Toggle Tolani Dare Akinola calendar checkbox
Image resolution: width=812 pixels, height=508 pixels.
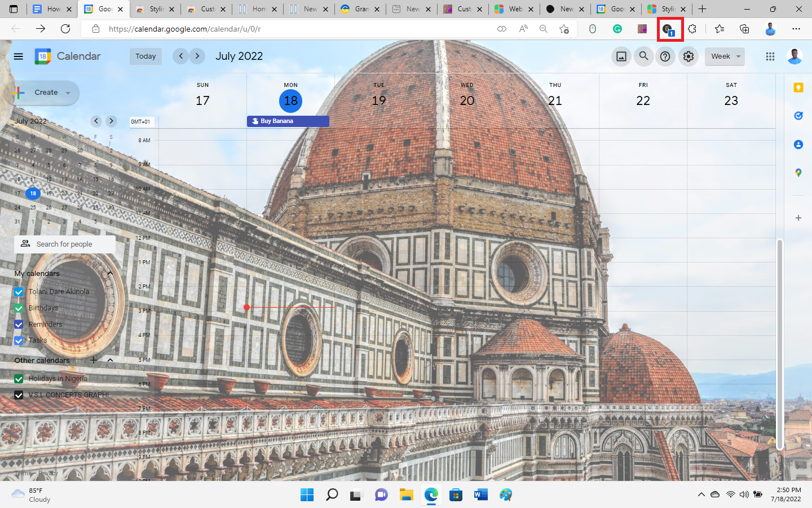pyautogui.click(x=19, y=292)
